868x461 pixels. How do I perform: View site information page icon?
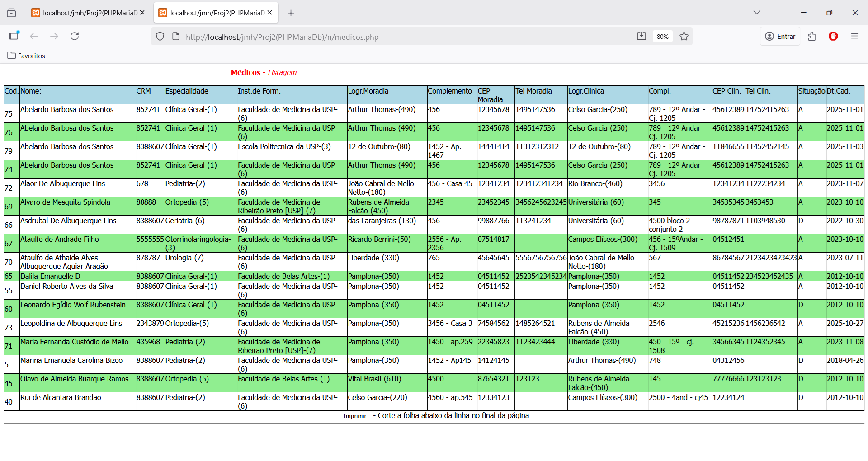(176, 37)
